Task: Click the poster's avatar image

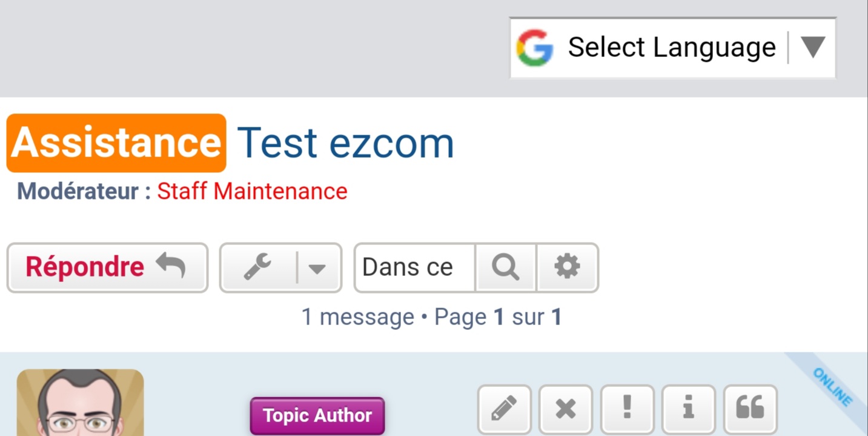Action: point(80,403)
